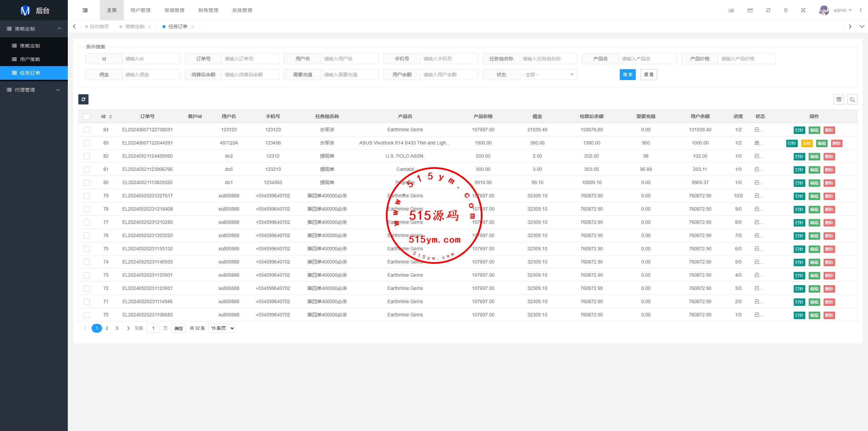Switch to the 策略定制 tab
The width and height of the screenshot is (868, 431).
coord(135,26)
